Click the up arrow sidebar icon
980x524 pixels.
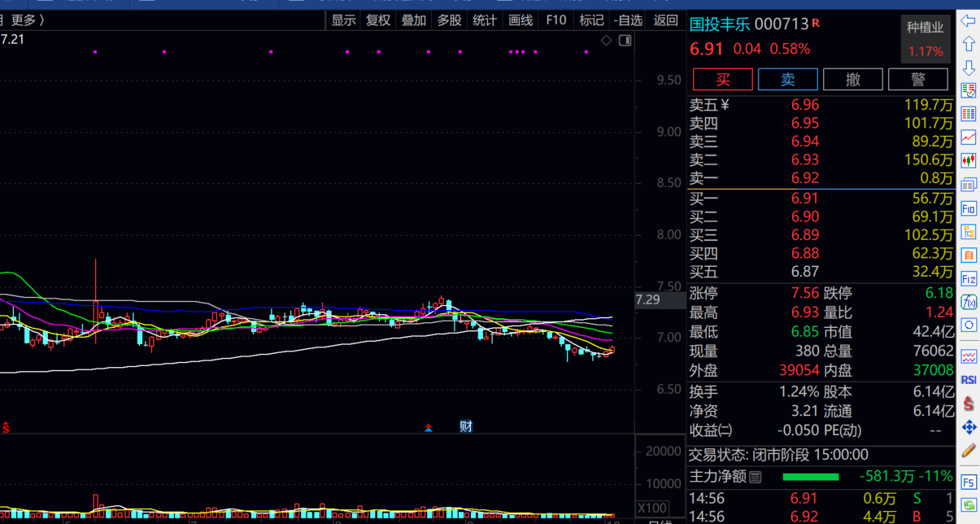click(968, 43)
